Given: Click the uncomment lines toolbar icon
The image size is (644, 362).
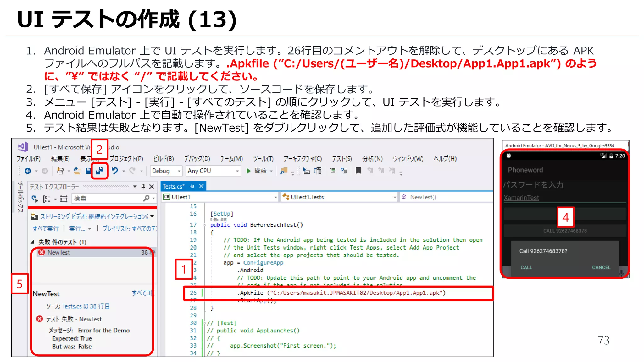Looking at the screenshot, I should tap(344, 171).
